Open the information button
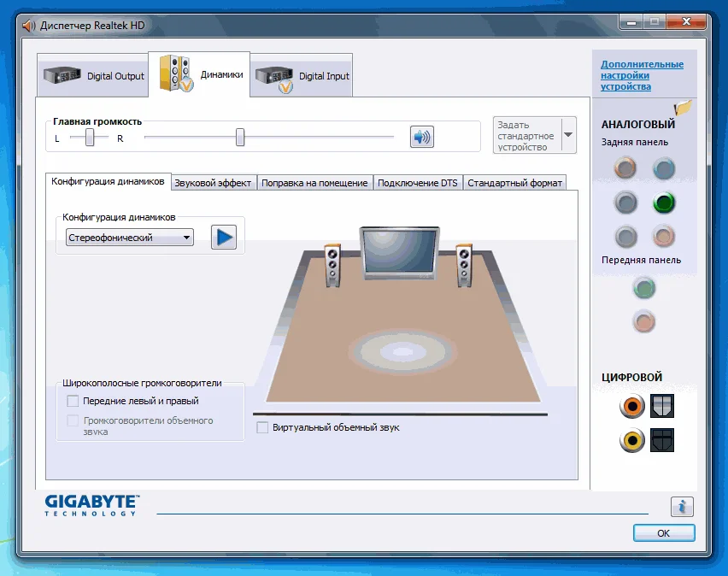 pos(682,506)
